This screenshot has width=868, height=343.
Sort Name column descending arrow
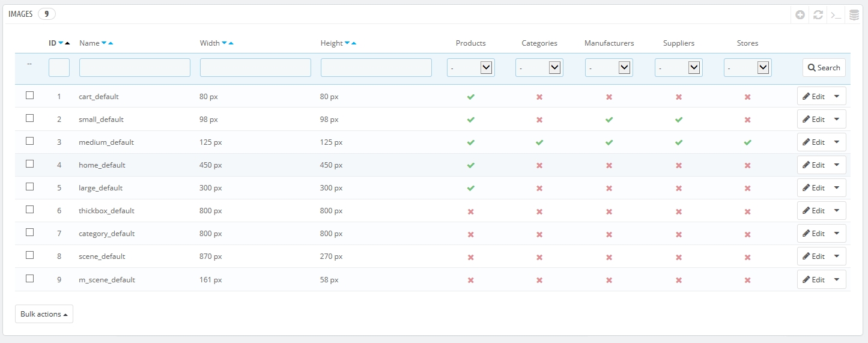click(x=104, y=43)
